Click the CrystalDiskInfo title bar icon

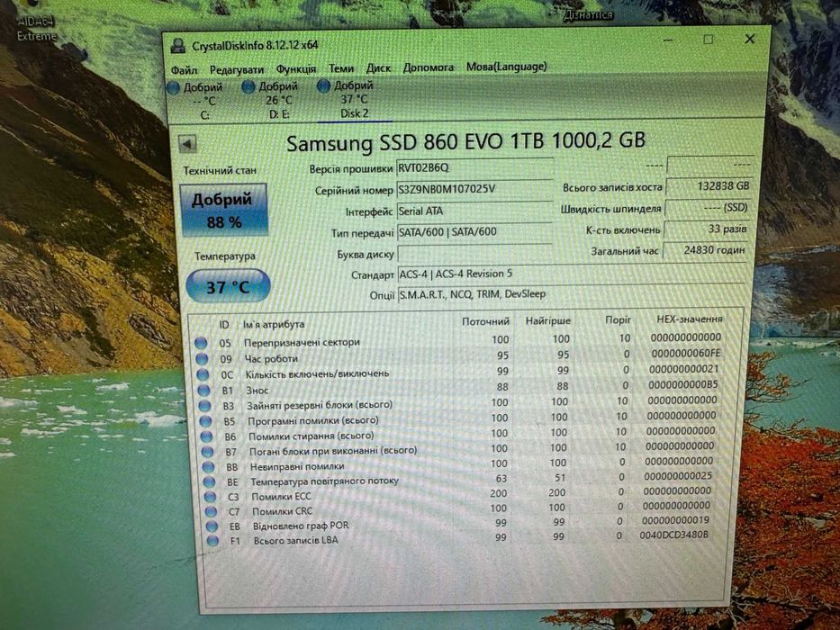point(178,46)
